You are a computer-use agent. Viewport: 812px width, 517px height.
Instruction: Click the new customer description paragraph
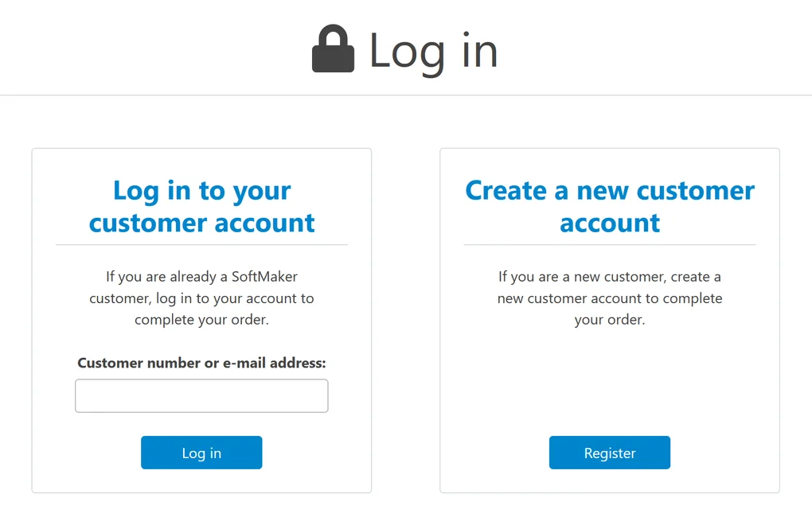coord(610,298)
